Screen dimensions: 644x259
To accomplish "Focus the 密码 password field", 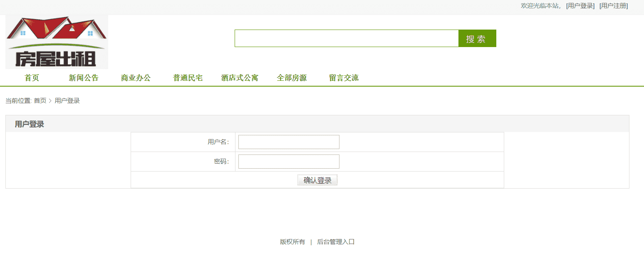I will click(x=289, y=162).
